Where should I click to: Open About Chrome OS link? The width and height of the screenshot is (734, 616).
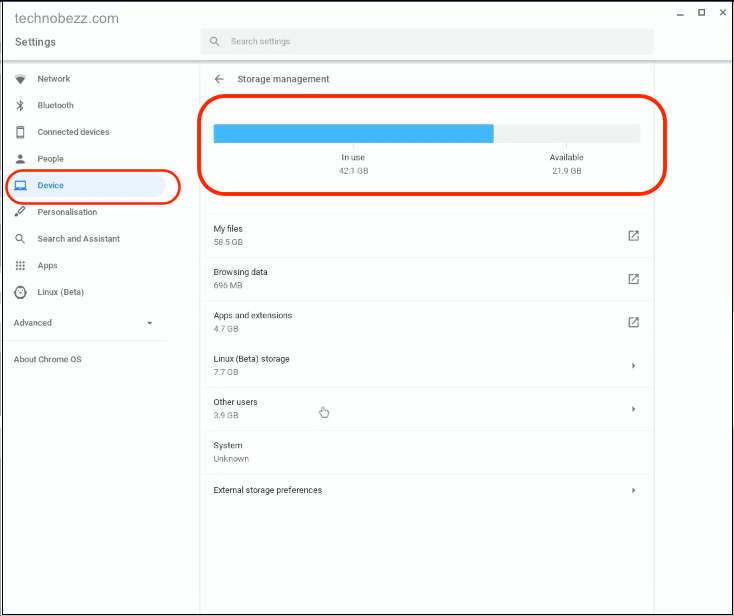point(47,359)
